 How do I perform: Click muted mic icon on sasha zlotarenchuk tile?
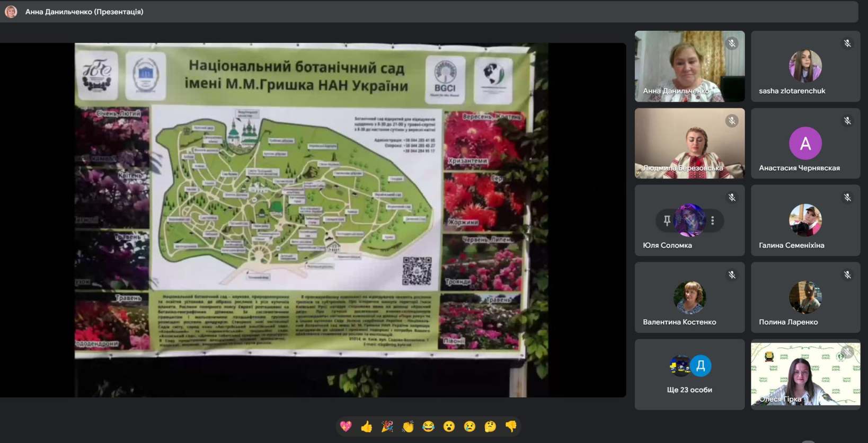point(847,43)
